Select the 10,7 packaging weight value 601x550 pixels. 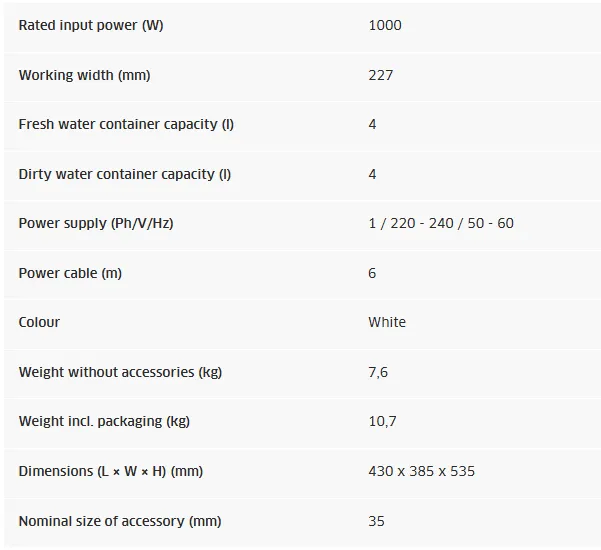click(x=382, y=421)
